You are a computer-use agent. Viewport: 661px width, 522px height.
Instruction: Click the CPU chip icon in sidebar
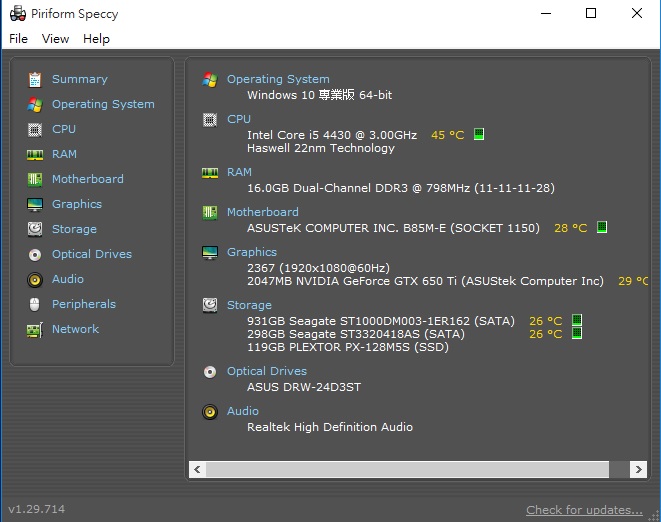[35, 129]
